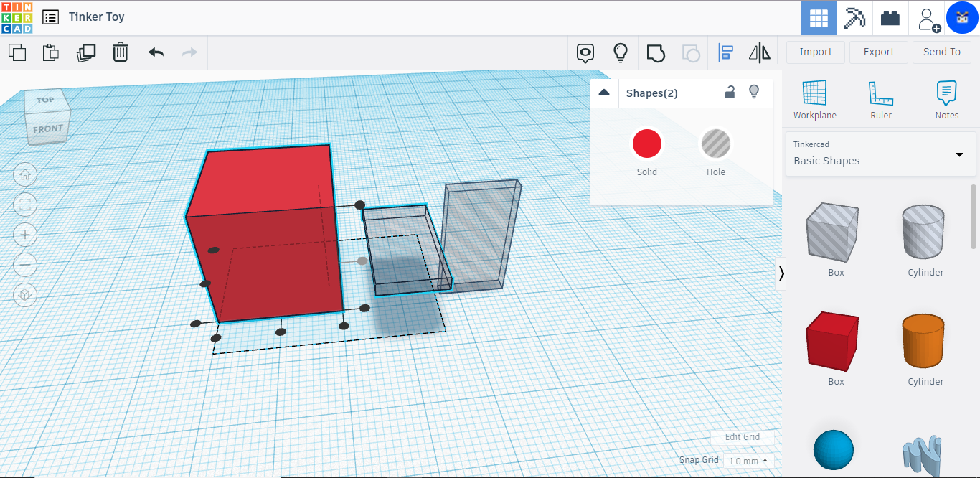
Task: Click the FRONT face of view cube
Action: click(x=48, y=129)
